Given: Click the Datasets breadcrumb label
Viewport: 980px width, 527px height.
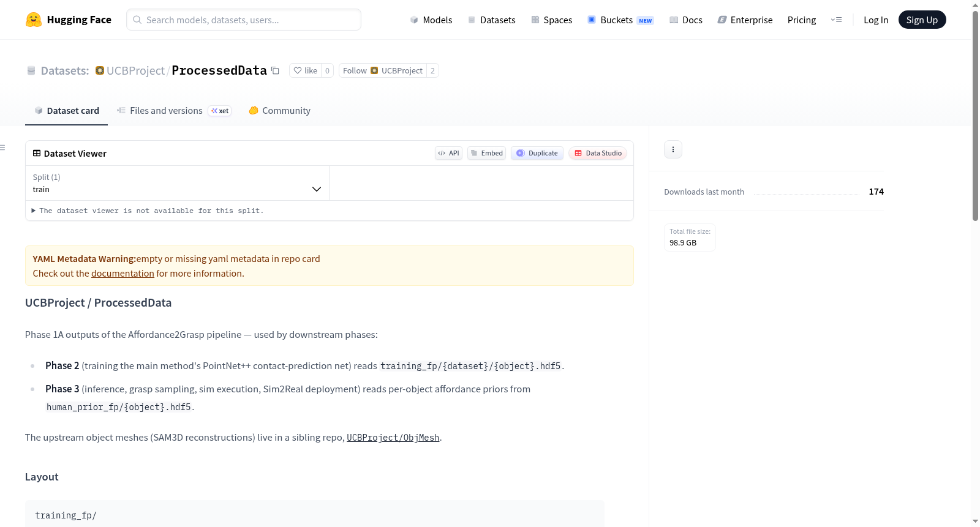Looking at the screenshot, I should [65, 70].
